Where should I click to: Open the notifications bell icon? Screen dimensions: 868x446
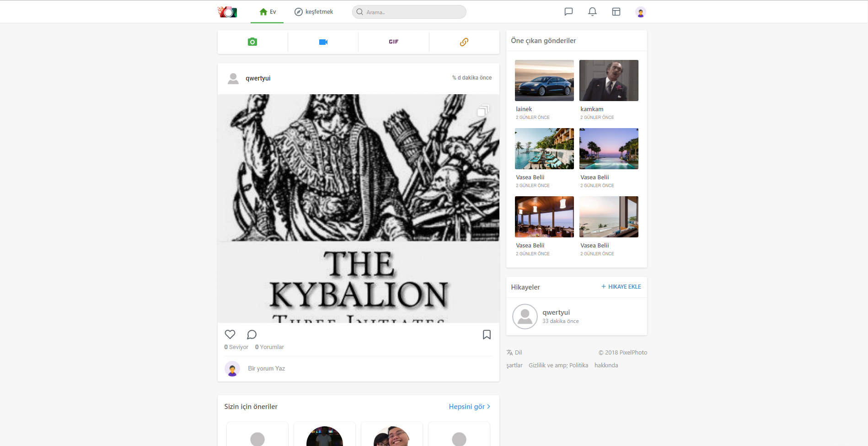click(592, 12)
